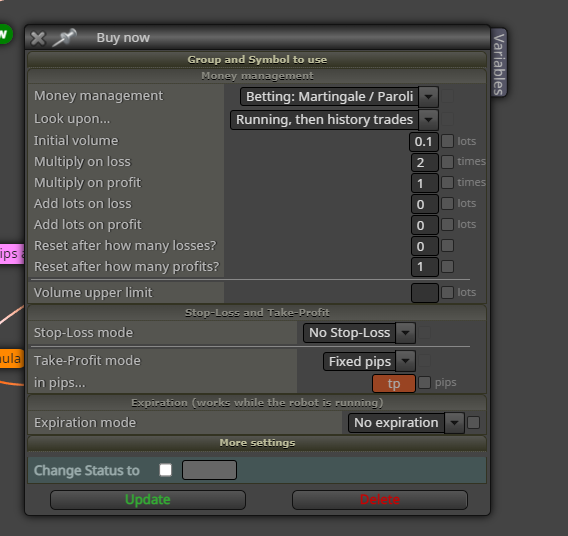Edit Reset after how many losses field
Viewport: 568px width, 536px height.
tap(425, 247)
